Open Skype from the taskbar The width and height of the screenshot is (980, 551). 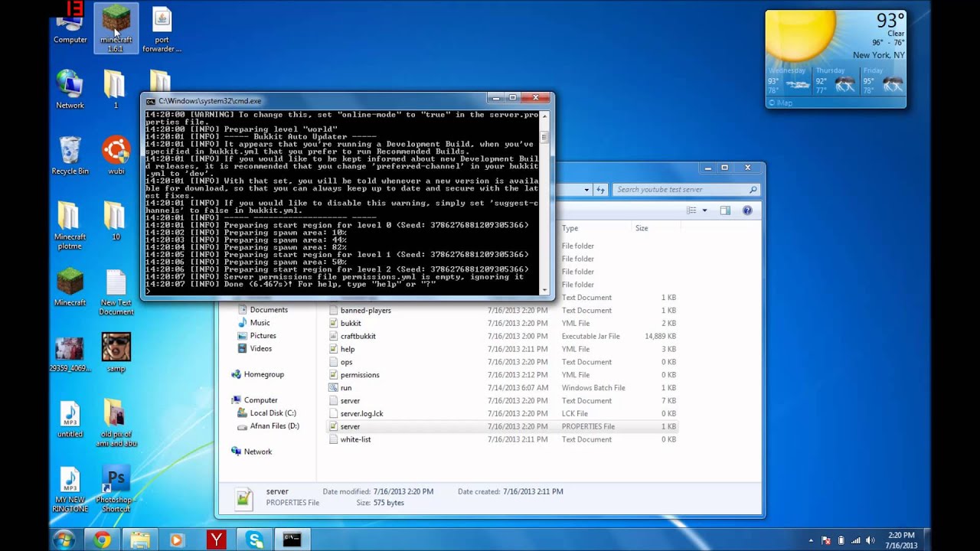(x=254, y=540)
